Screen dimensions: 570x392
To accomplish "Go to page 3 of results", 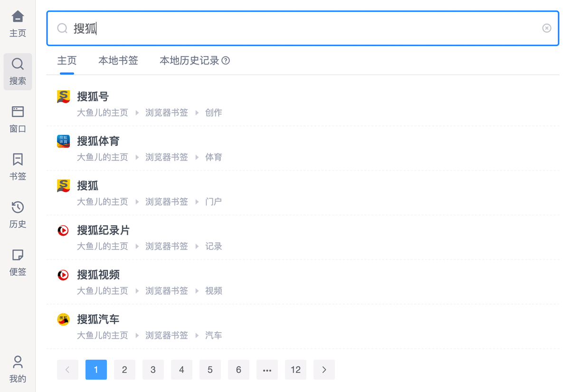I will coord(153,370).
